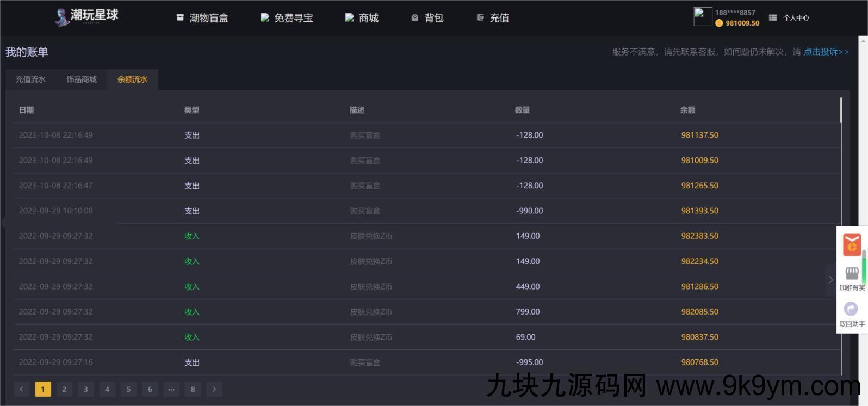Image resolution: width=868 pixels, height=406 pixels.
Task: Click the table's vertical scrollbar thumb
Action: [x=841, y=110]
